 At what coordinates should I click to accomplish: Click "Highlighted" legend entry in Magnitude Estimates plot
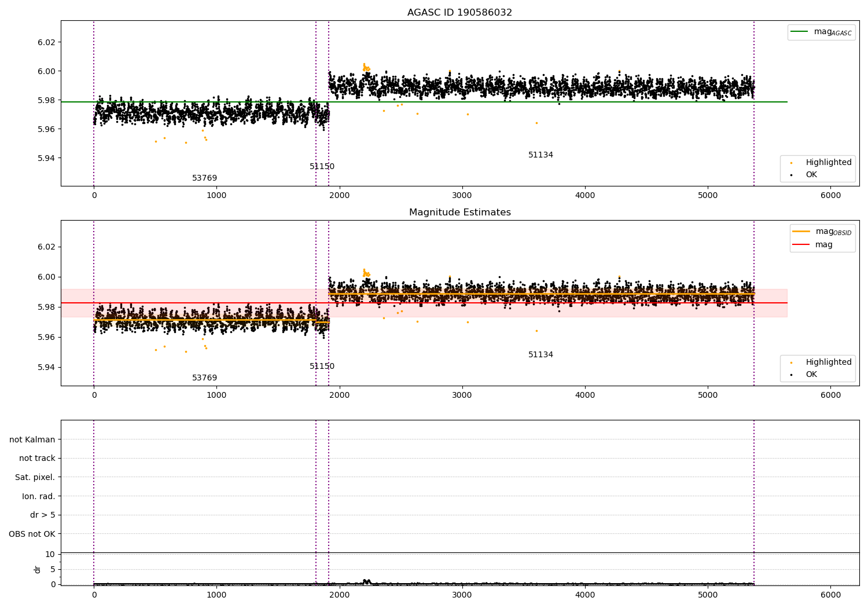(x=821, y=362)
